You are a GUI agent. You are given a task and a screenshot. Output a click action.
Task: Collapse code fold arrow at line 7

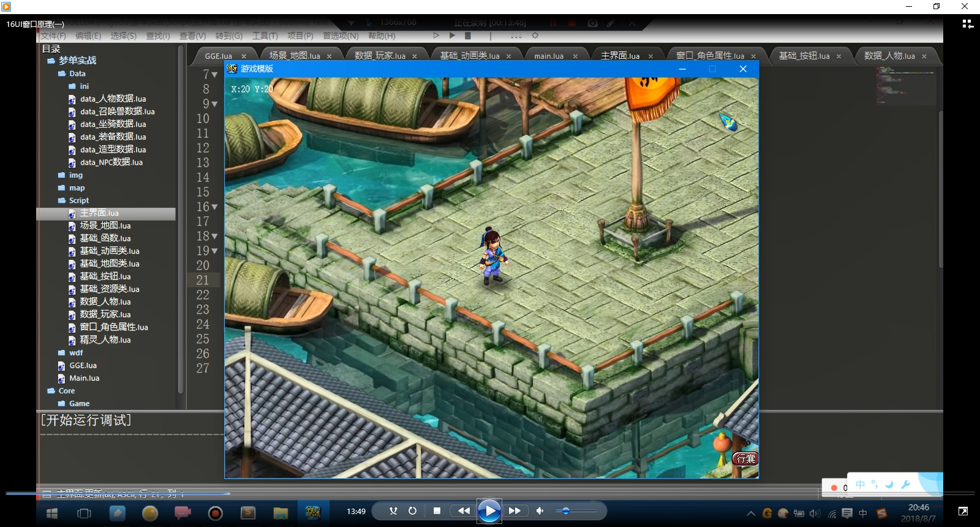(214, 75)
